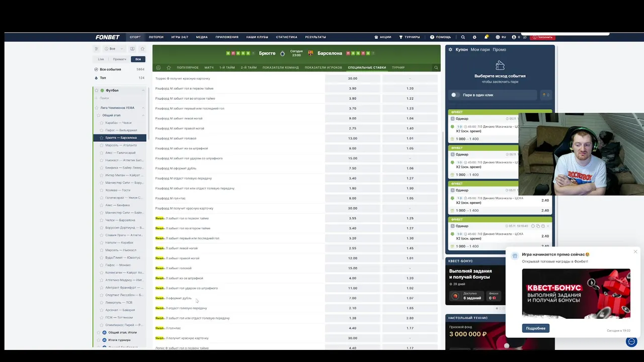644x362 pixels.
Task: Open the notifications bell
Action: pyautogui.click(x=486, y=37)
